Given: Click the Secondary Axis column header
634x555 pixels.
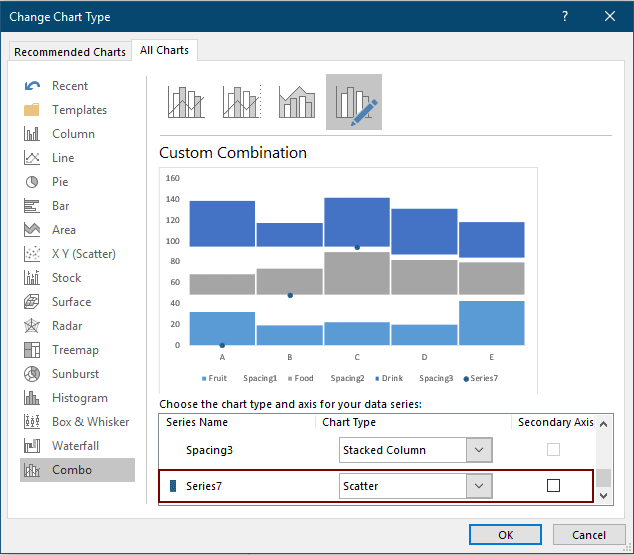Looking at the screenshot, I should [x=556, y=422].
